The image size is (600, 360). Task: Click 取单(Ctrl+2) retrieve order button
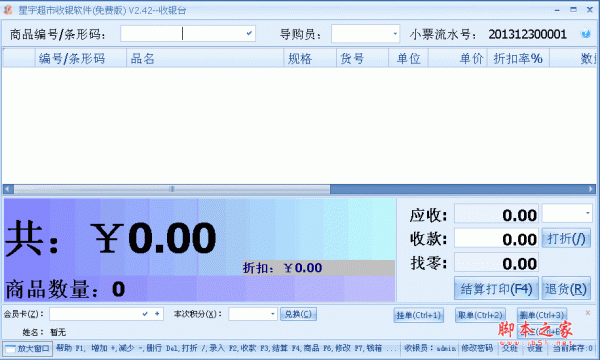(x=480, y=315)
